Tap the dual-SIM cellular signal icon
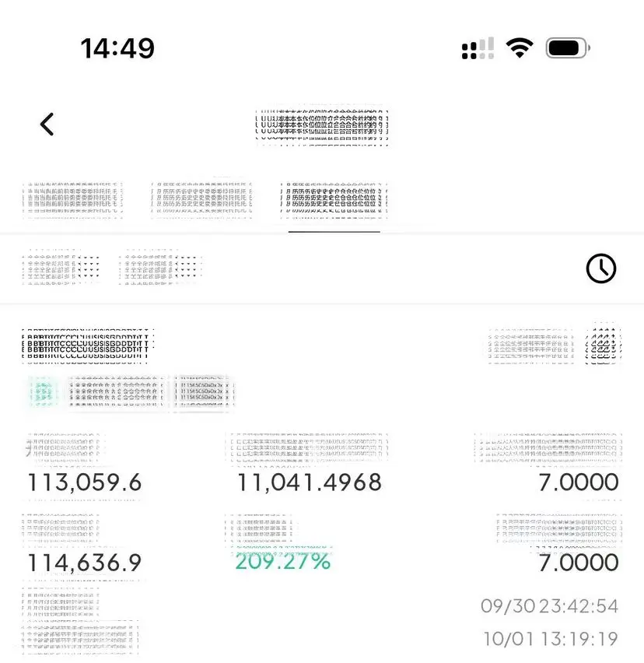Viewport: 644px width, 663px height. (478, 48)
